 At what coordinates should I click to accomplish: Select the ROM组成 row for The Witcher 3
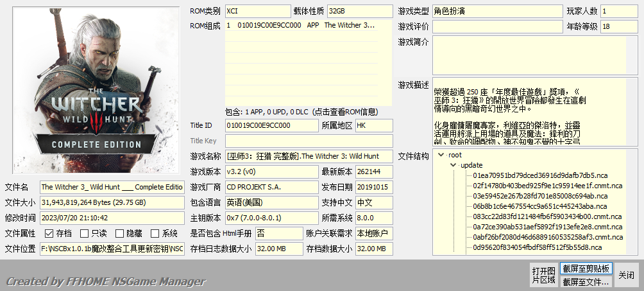click(302, 25)
